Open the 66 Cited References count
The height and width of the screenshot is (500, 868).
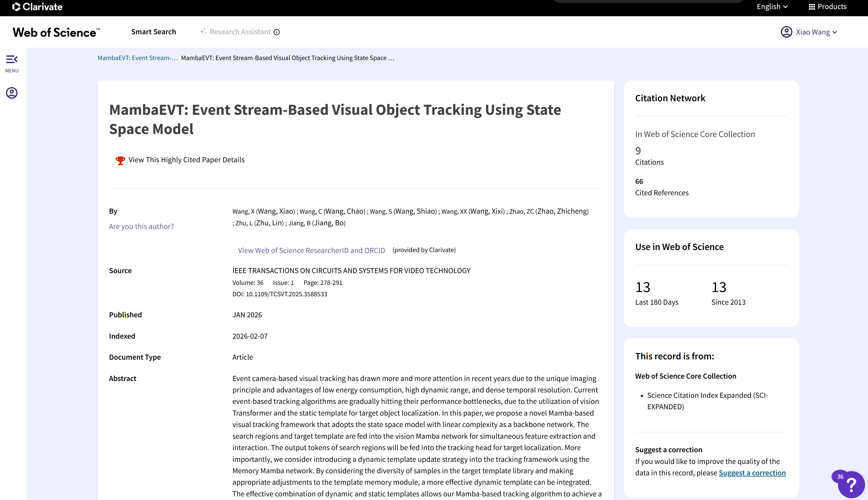coord(639,182)
